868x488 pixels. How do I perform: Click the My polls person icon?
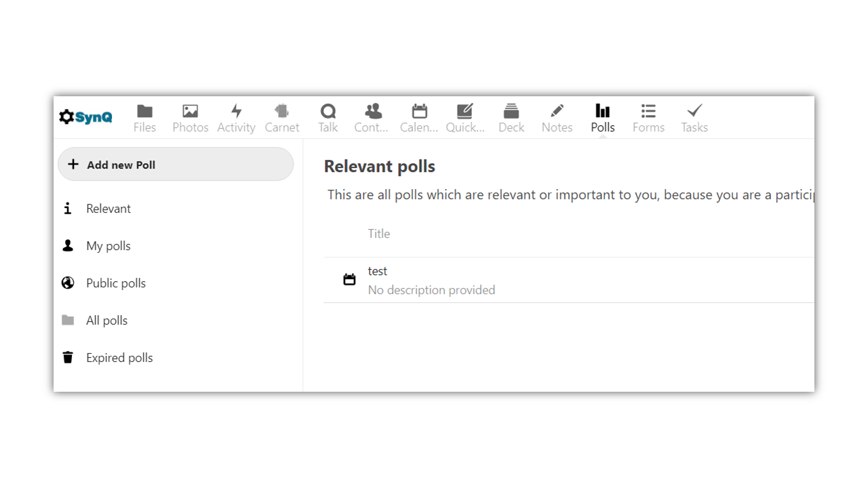coord(68,246)
